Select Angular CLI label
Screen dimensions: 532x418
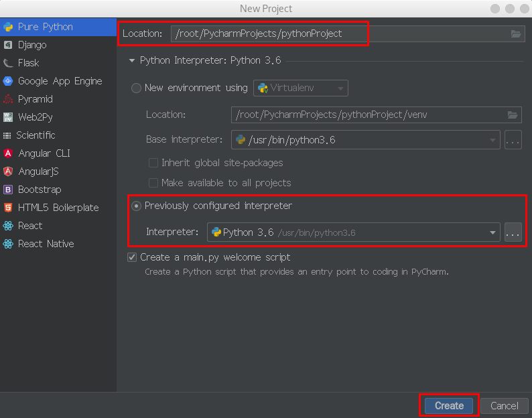44,153
